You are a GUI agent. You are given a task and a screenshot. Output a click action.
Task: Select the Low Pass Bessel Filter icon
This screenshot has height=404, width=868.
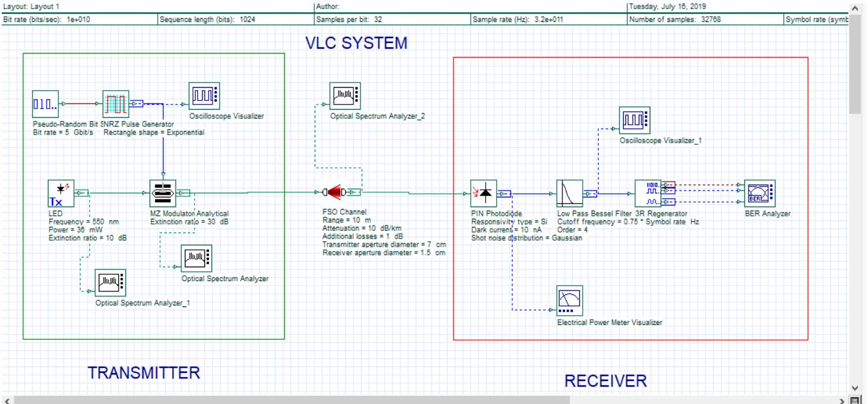click(x=570, y=193)
